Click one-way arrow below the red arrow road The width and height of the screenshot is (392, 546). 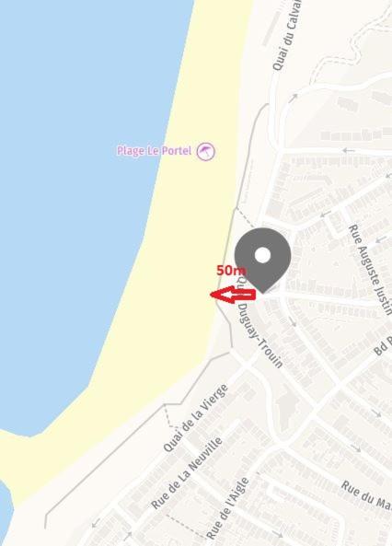click(x=293, y=322)
